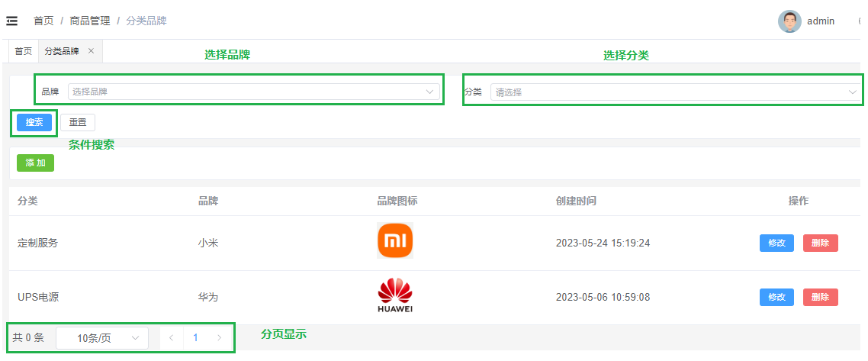The image size is (868, 361).
Task: Delete the 华为 row
Action: point(820,297)
